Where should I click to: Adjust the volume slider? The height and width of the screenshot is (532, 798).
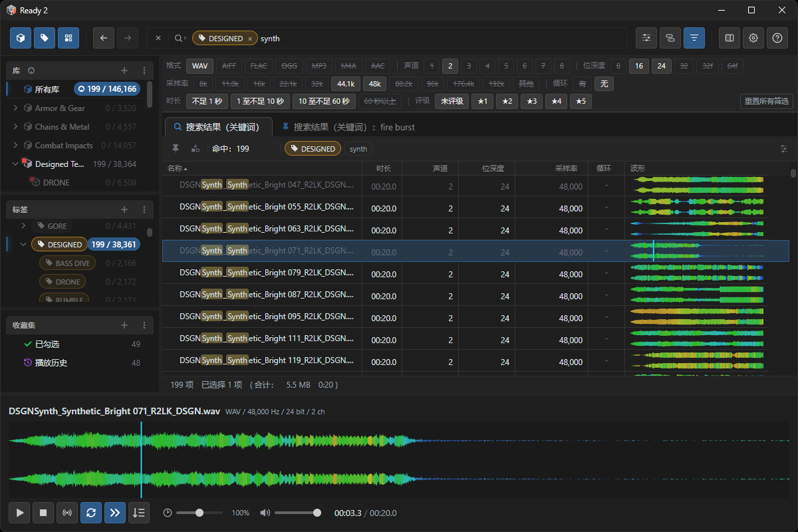pyautogui.click(x=298, y=513)
